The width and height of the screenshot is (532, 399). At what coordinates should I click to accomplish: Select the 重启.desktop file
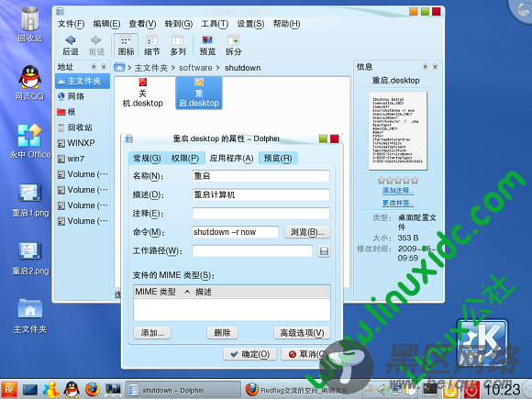199,93
